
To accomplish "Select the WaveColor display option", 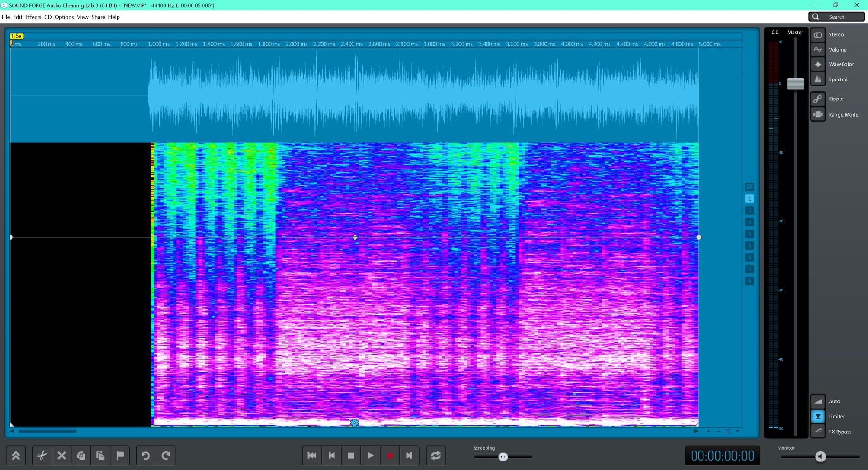I will click(x=818, y=64).
